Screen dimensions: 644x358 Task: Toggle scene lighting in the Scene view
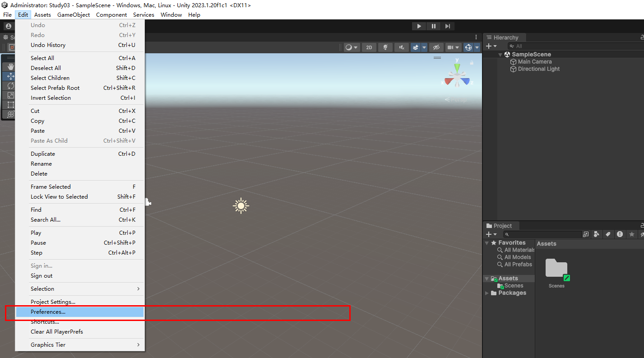tap(385, 47)
